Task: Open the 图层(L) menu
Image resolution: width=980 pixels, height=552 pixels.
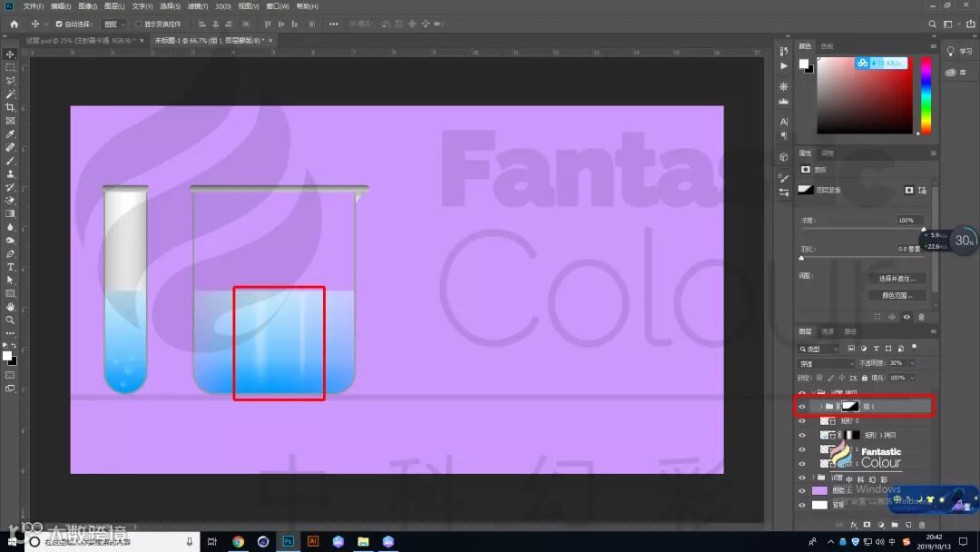Action: [x=114, y=6]
